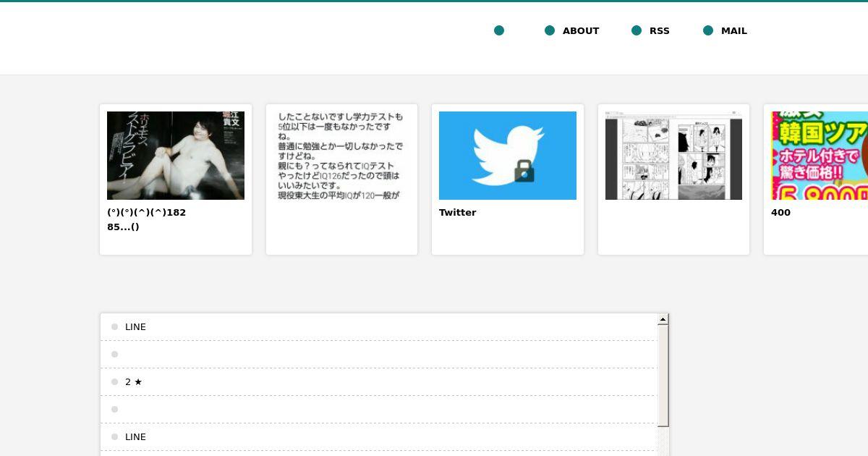Click the teal dot beside RSS
Image resolution: width=868 pixels, height=456 pixels.
637,30
